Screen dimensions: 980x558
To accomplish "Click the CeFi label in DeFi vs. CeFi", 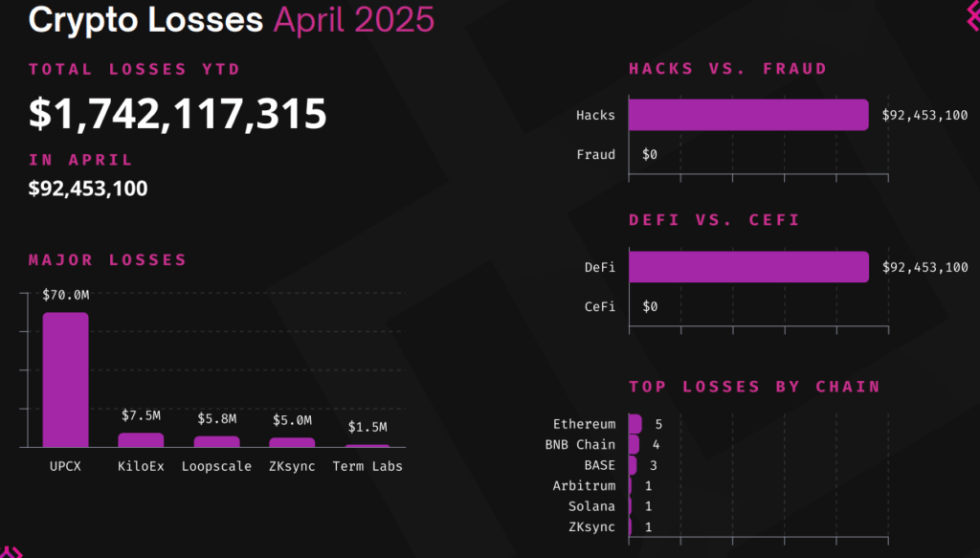I will pos(599,306).
